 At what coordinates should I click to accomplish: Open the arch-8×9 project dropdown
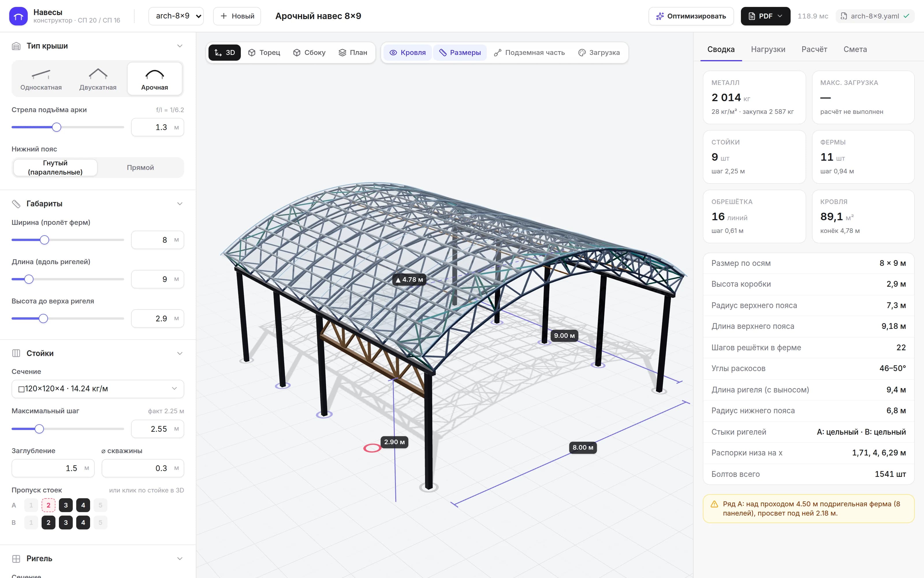click(176, 16)
